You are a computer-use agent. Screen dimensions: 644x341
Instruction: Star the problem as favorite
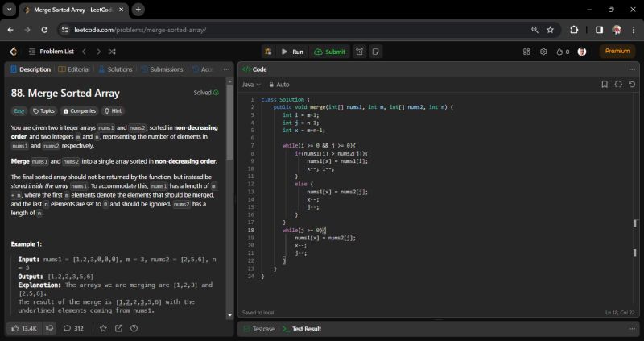coord(103,328)
